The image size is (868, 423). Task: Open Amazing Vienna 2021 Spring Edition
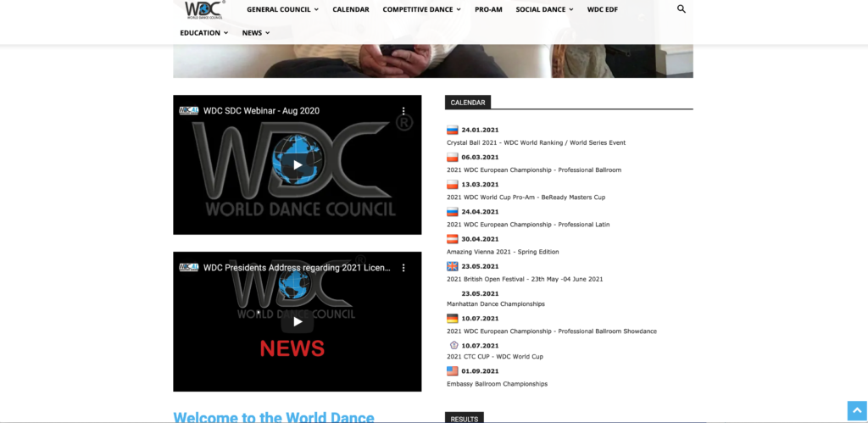[503, 252]
